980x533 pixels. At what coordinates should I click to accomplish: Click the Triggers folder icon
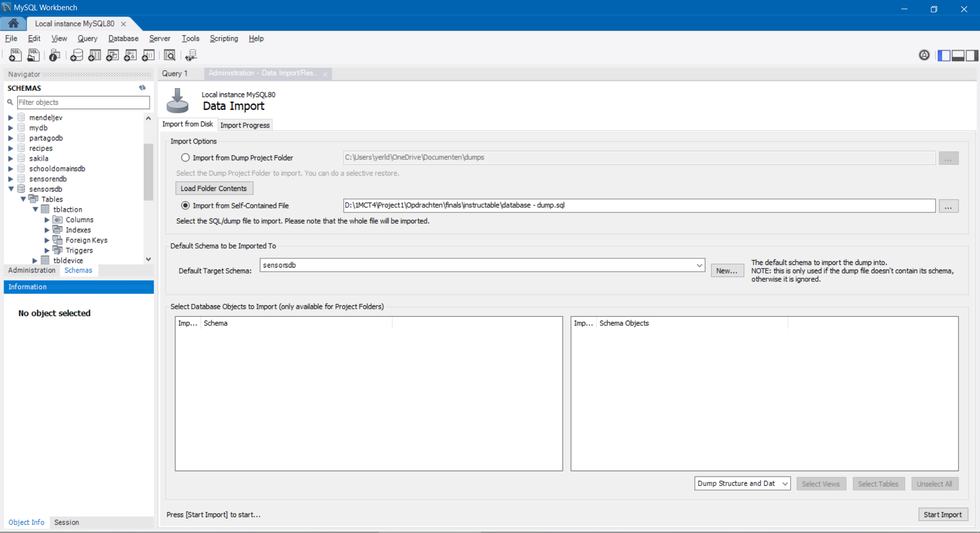click(x=58, y=250)
